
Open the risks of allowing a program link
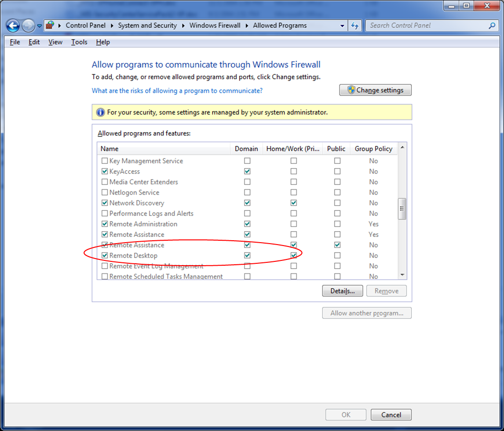click(177, 91)
